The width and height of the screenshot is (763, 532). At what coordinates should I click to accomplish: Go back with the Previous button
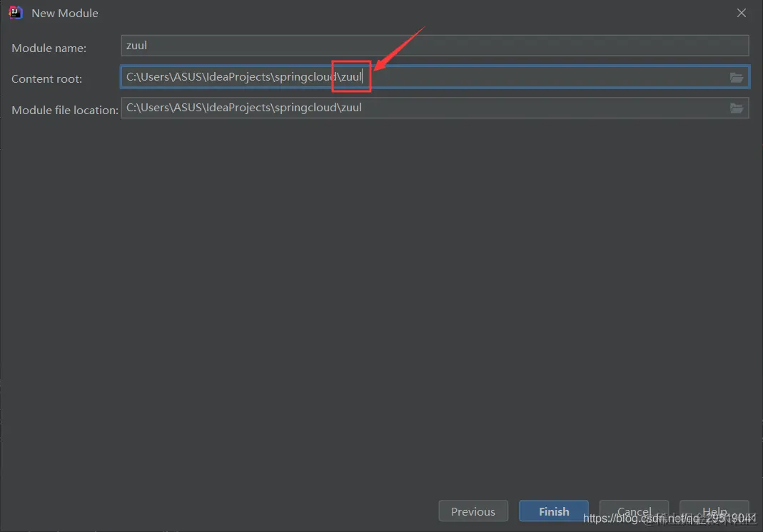click(x=473, y=511)
